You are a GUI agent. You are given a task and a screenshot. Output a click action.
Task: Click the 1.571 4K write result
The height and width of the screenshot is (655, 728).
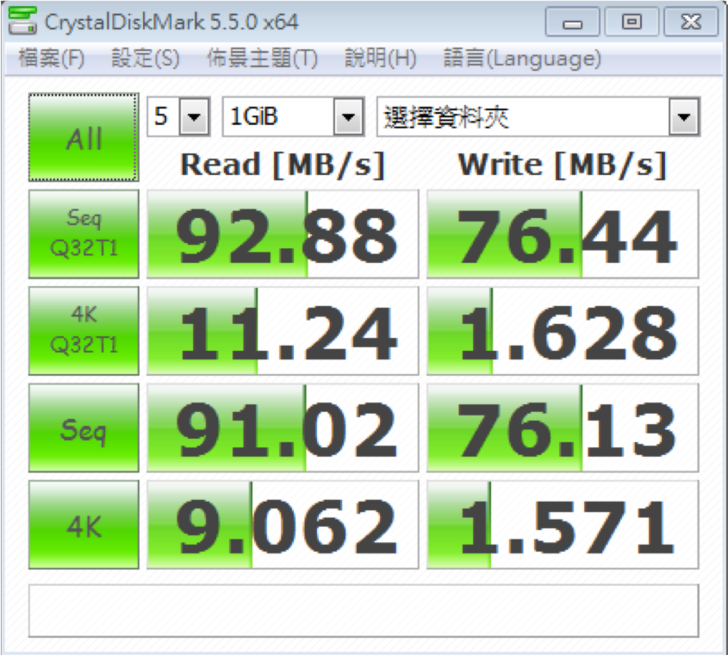click(563, 525)
